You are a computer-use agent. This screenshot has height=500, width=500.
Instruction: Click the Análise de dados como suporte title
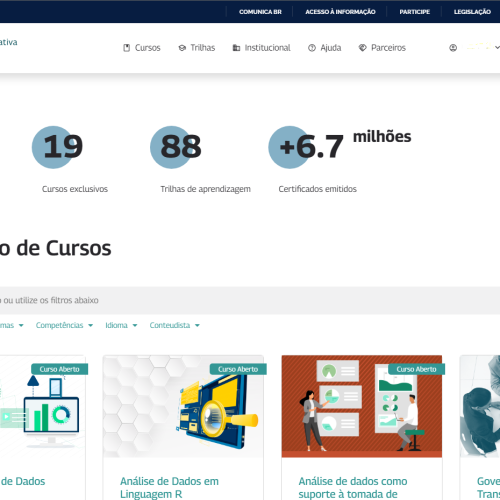pyautogui.click(x=353, y=488)
